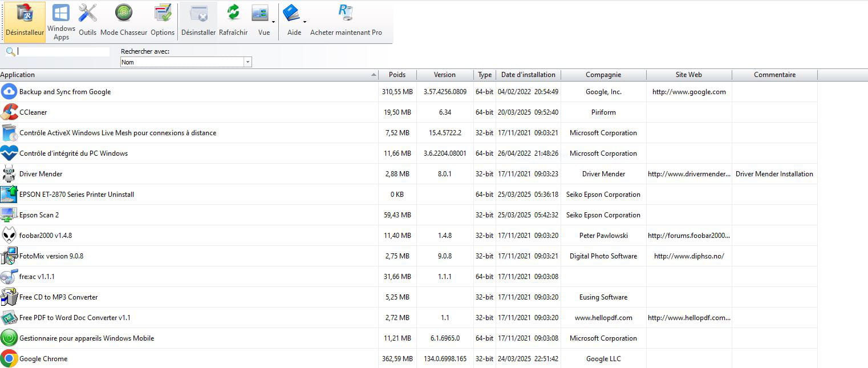Select Backup and Sync from Google icon

click(9, 91)
